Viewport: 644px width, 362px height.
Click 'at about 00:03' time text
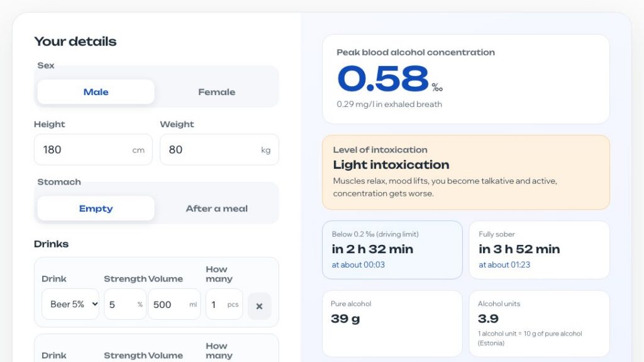[358, 265]
